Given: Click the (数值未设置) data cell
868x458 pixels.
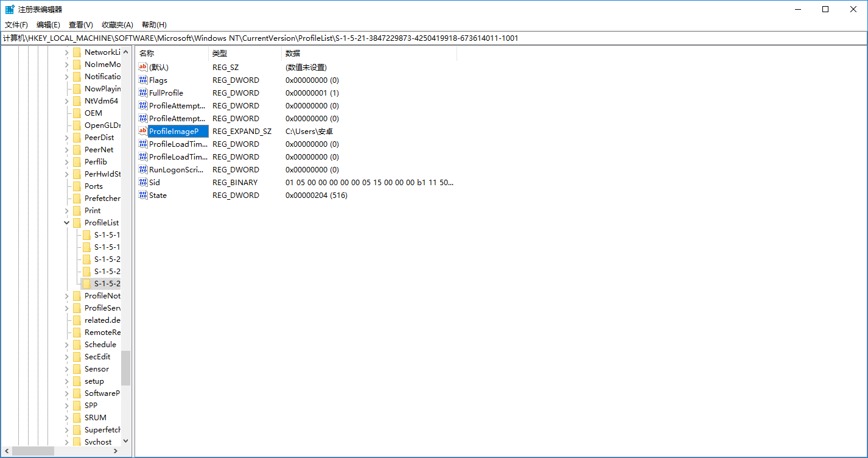Looking at the screenshot, I should point(306,67).
